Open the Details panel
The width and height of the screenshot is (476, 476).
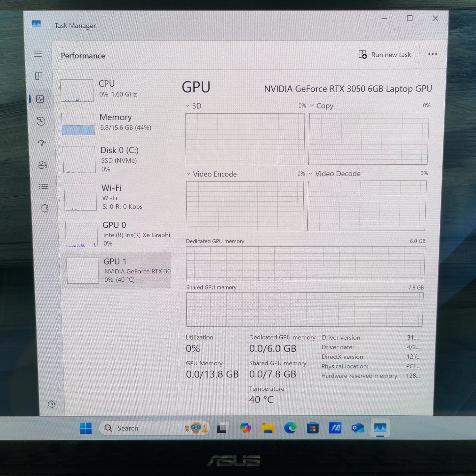point(43,186)
